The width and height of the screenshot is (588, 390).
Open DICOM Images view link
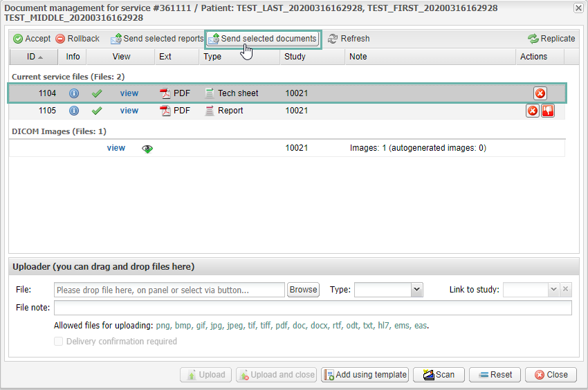click(116, 148)
